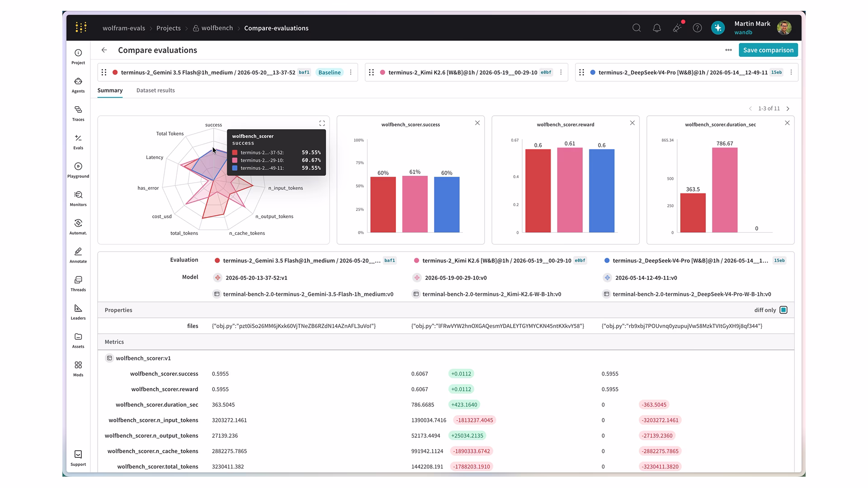Click the Baseline badge

tap(330, 72)
